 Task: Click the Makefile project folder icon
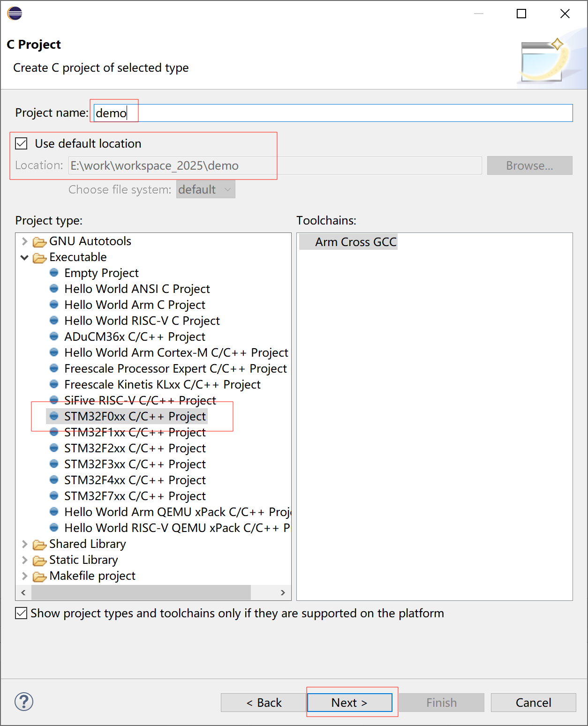pyautogui.click(x=39, y=576)
